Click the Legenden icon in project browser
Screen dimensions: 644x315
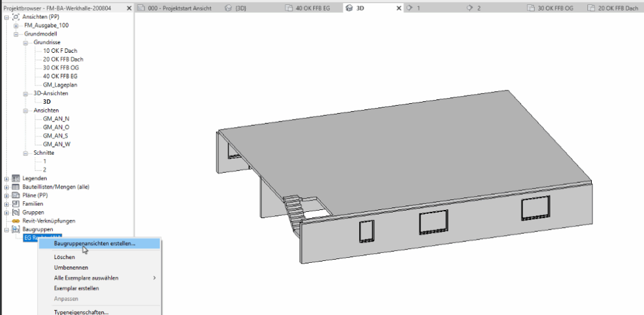click(16, 179)
